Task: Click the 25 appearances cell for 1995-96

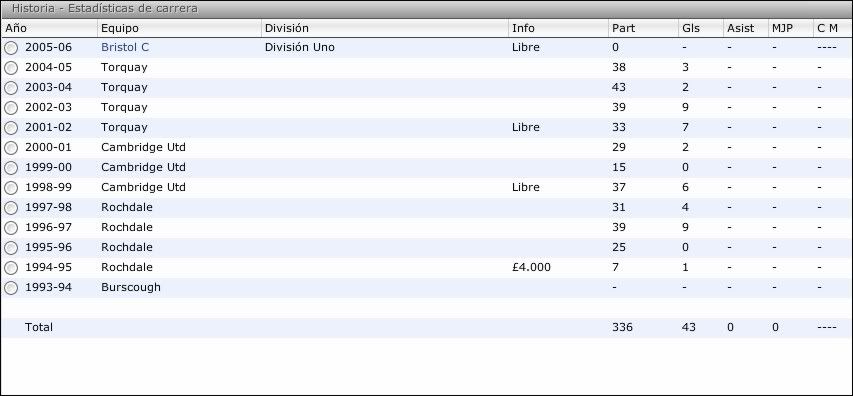Action: coord(619,247)
